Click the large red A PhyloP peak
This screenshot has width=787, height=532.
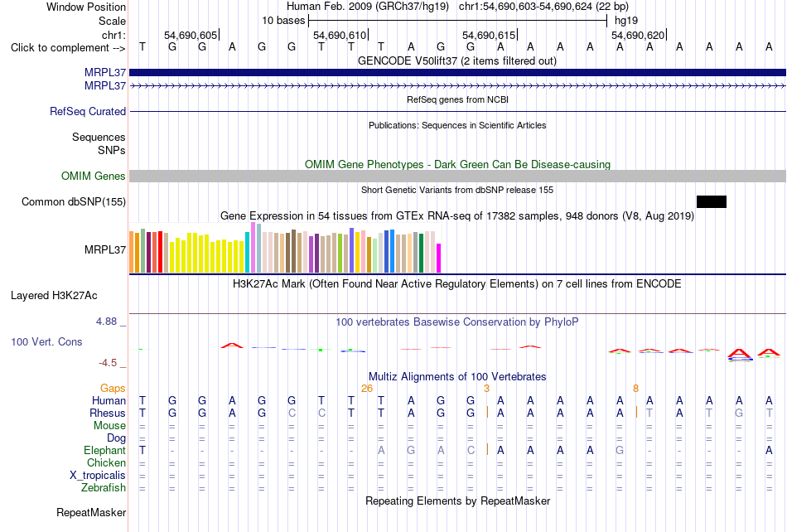click(x=739, y=355)
